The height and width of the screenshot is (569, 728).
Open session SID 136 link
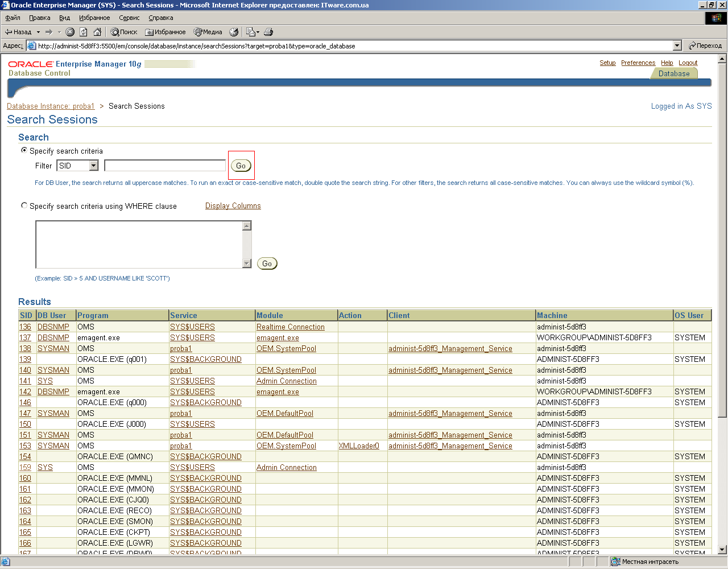click(25, 327)
